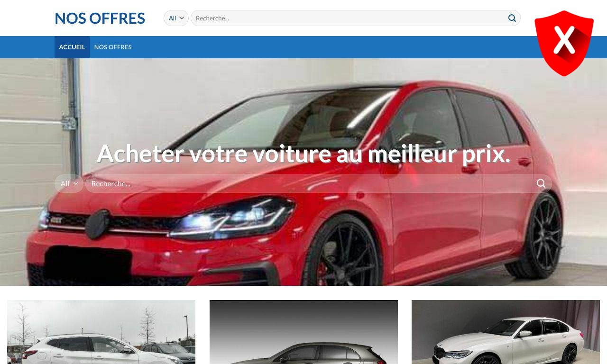Go to the NOS OFFRES menu item
This screenshot has width=607, height=364.
click(113, 47)
